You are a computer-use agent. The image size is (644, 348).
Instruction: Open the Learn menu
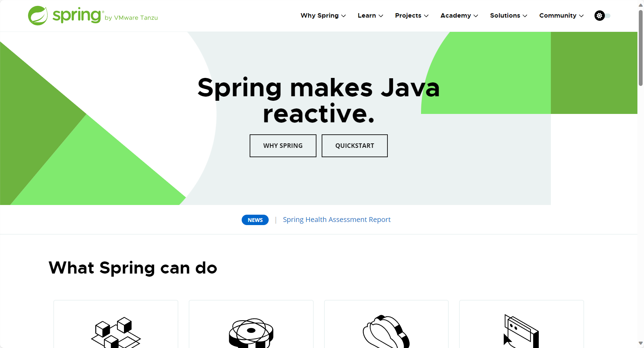(370, 16)
